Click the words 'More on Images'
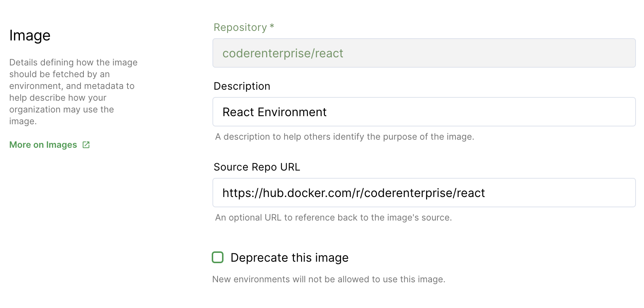 (x=43, y=145)
